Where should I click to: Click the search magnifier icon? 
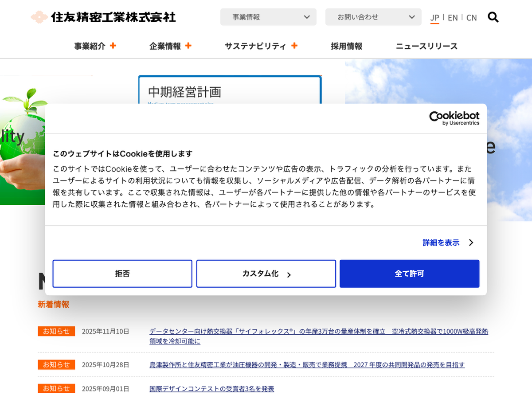[493, 17]
